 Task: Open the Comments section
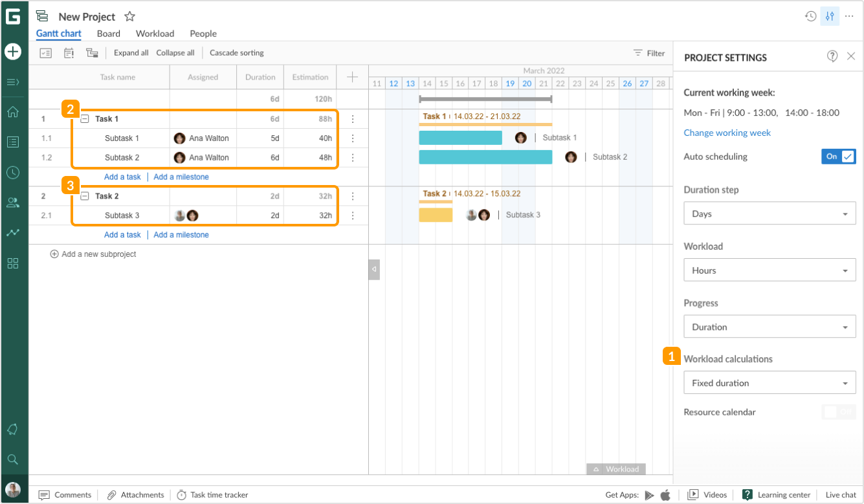(x=65, y=495)
